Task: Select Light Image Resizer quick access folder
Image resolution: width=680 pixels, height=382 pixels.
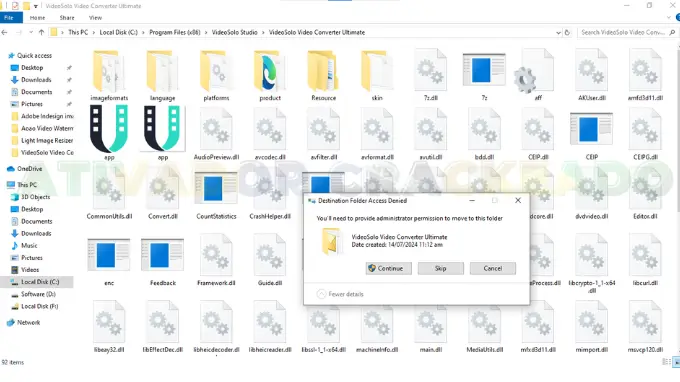Action: (x=42, y=140)
